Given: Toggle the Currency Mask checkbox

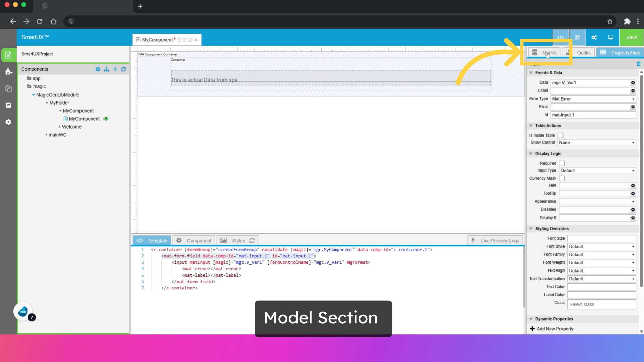Looking at the screenshot, I should coord(562,178).
